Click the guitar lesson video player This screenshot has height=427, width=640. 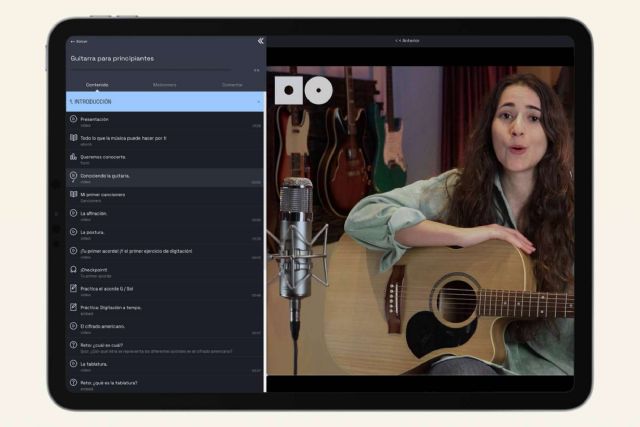coord(420,220)
